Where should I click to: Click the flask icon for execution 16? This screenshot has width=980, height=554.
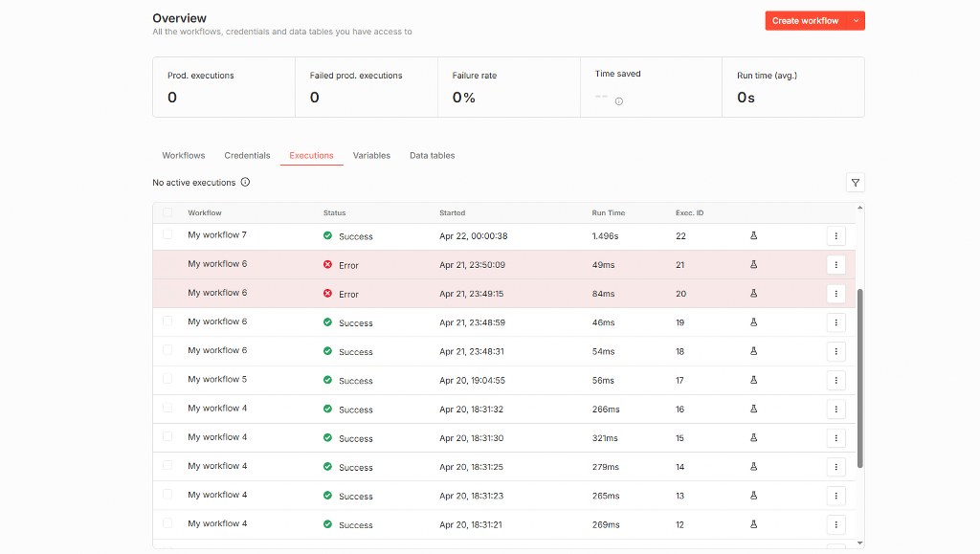point(753,409)
